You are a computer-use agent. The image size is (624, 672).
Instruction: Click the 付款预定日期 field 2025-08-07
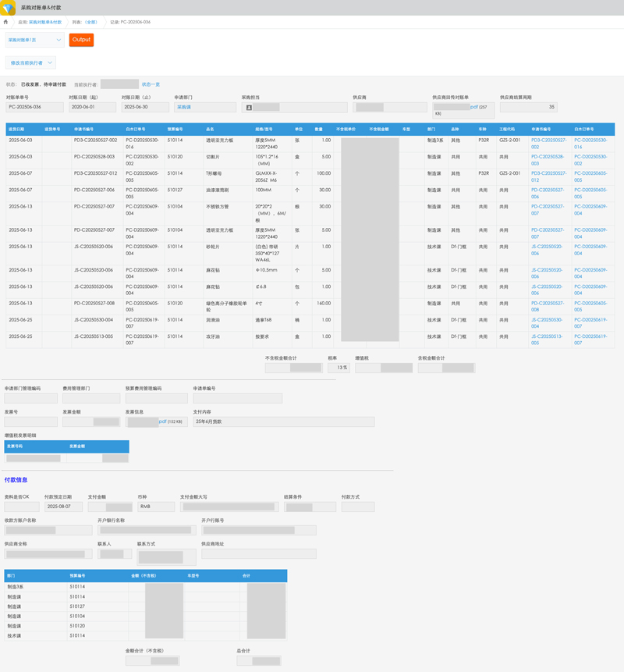(63, 507)
